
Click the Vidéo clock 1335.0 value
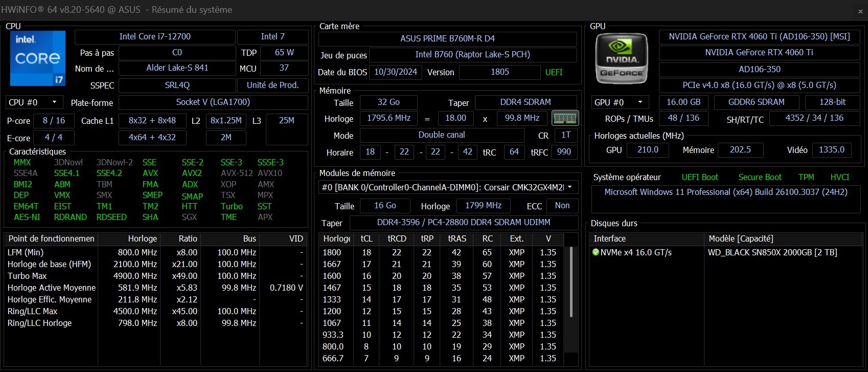[832, 150]
